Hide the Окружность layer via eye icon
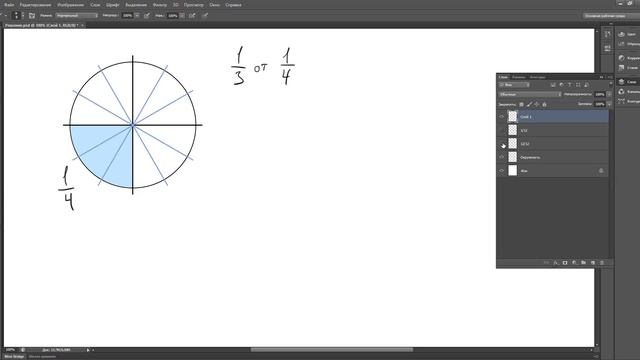Screen dimensions: 640x360 click(502, 157)
